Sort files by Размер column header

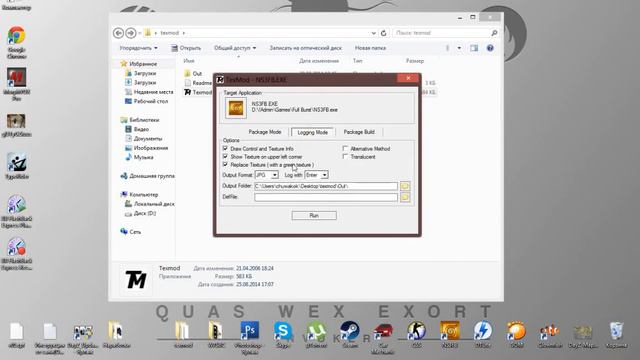415,61
